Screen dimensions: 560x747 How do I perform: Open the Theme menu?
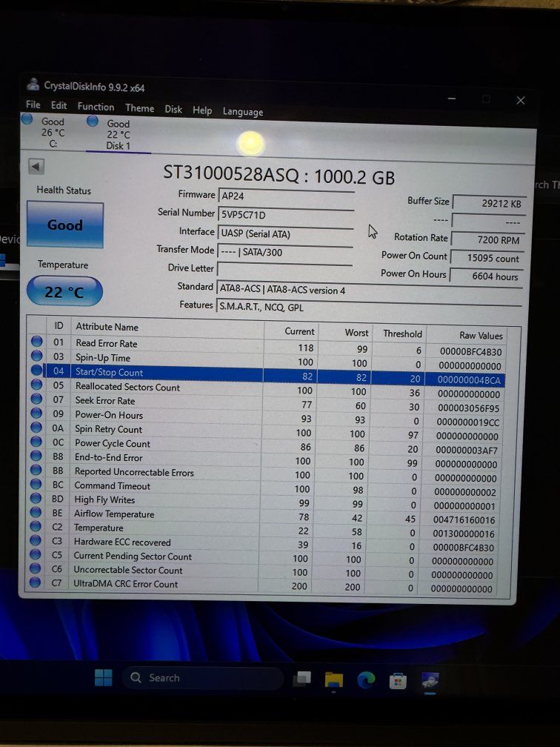(x=139, y=108)
